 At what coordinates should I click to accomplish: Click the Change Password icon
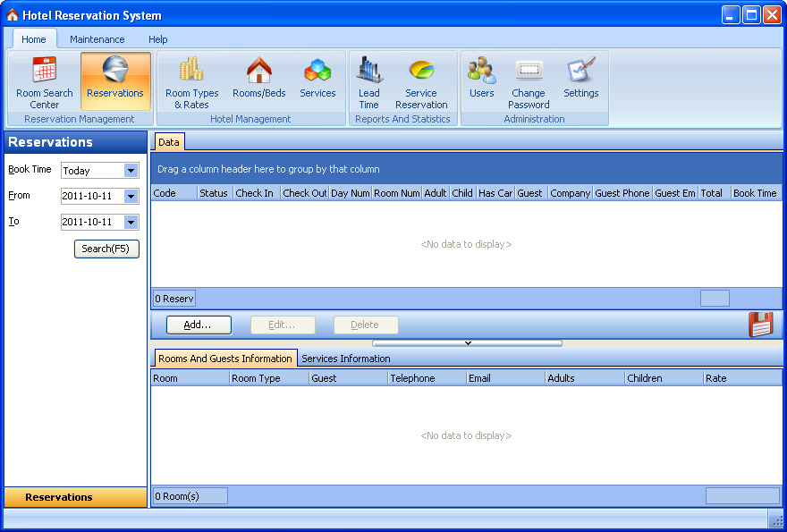(x=529, y=82)
